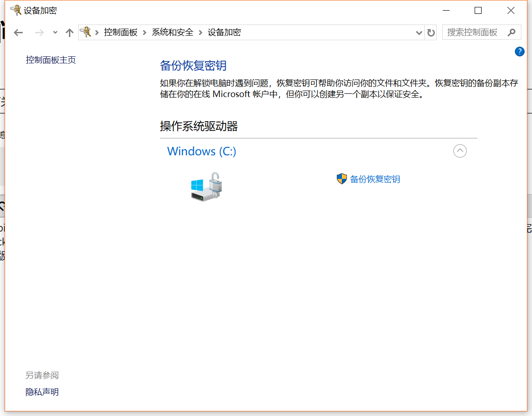Refresh the control panel page
The width and height of the screenshot is (532, 416).
[431, 32]
